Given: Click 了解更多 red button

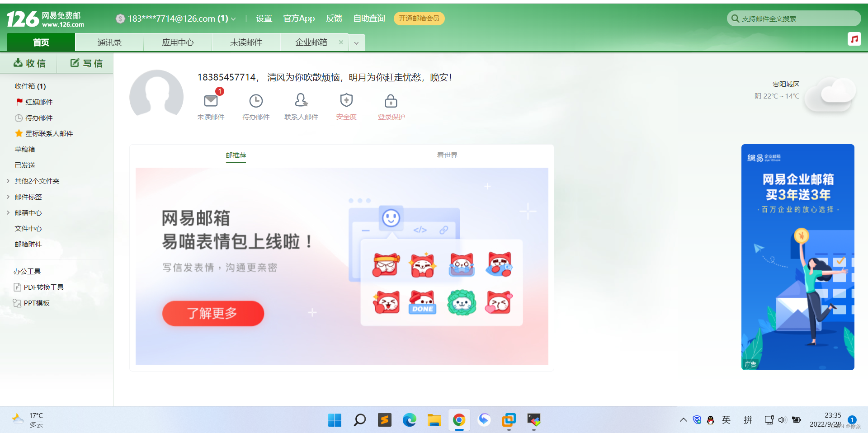Looking at the screenshot, I should [x=213, y=313].
